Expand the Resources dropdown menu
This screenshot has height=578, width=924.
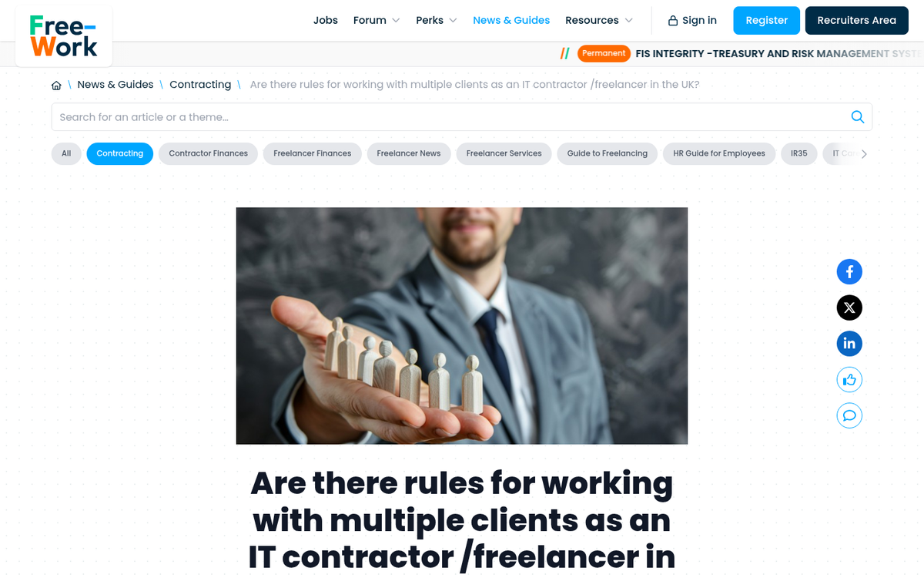(599, 21)
